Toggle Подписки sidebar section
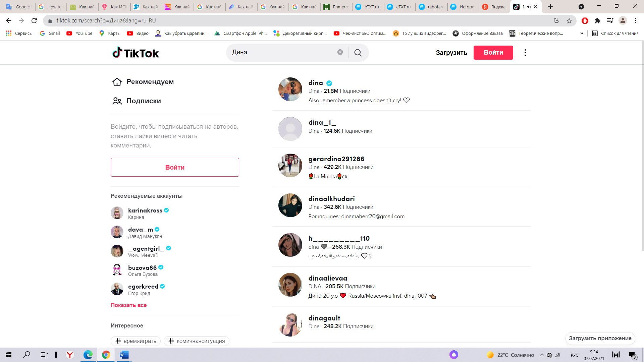 [143, 101]
